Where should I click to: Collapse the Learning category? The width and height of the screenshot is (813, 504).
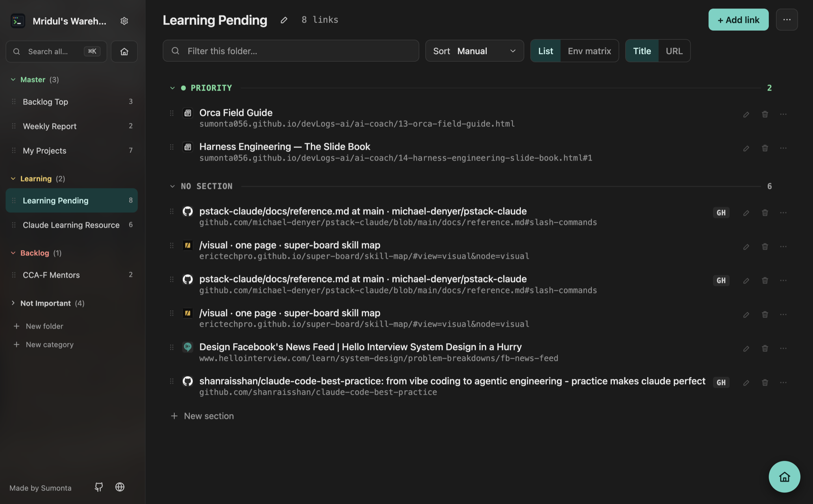[13, 179]
